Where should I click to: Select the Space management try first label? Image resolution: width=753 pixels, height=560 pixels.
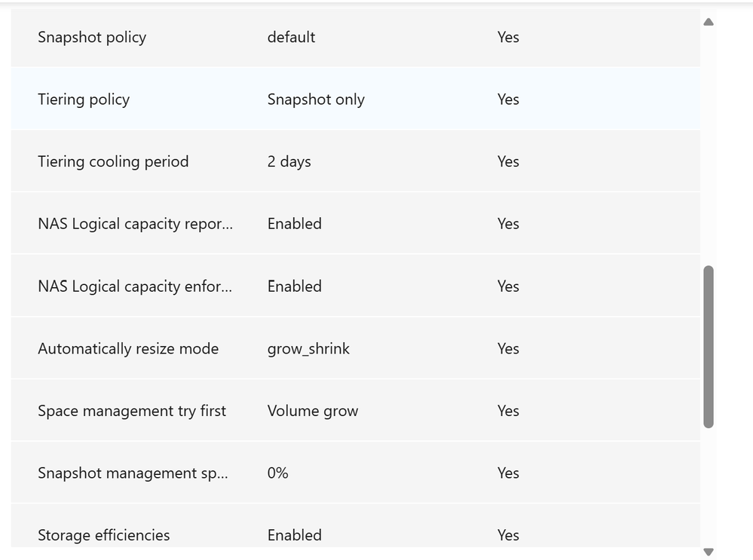(x=132, y=411)
